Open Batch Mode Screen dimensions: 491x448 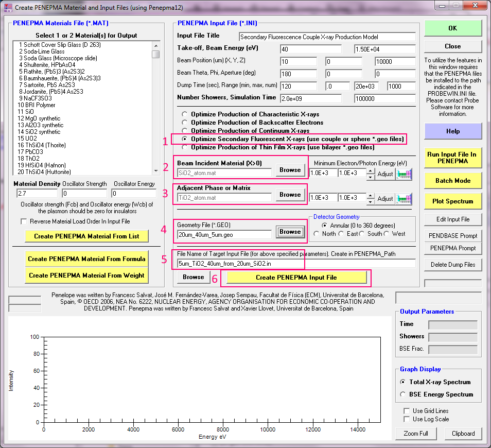[452, 181]
